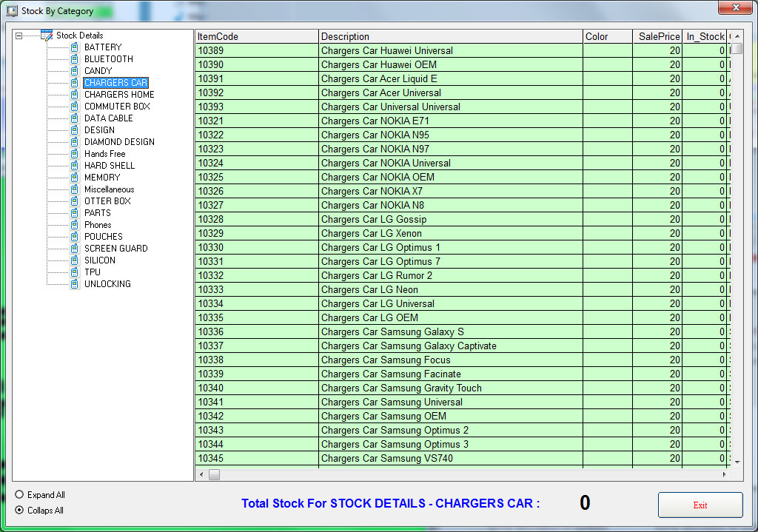Image resolution: width=758 pixels, height=532 pixels.
Task: Select row Chargers Car Huawei Universal
Action: click(463, 51)
